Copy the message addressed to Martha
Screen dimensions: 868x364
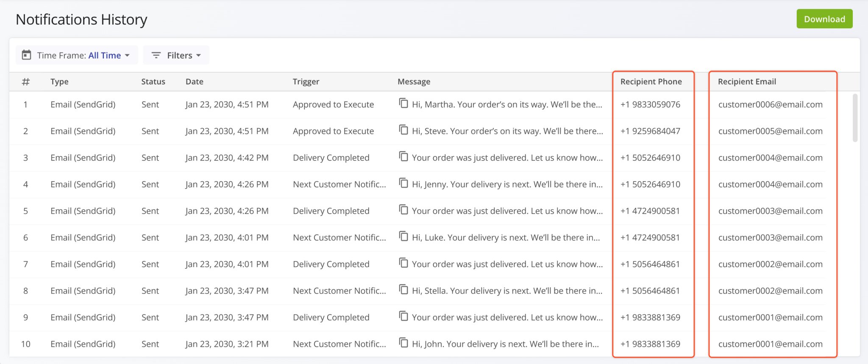(x=403, y=103)
